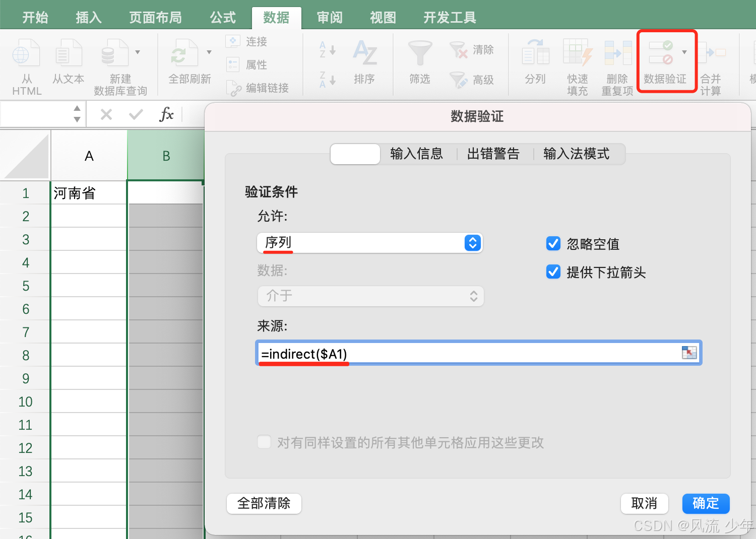
Task: Click cell A1 containing 河南省
Action: (89, 193)
